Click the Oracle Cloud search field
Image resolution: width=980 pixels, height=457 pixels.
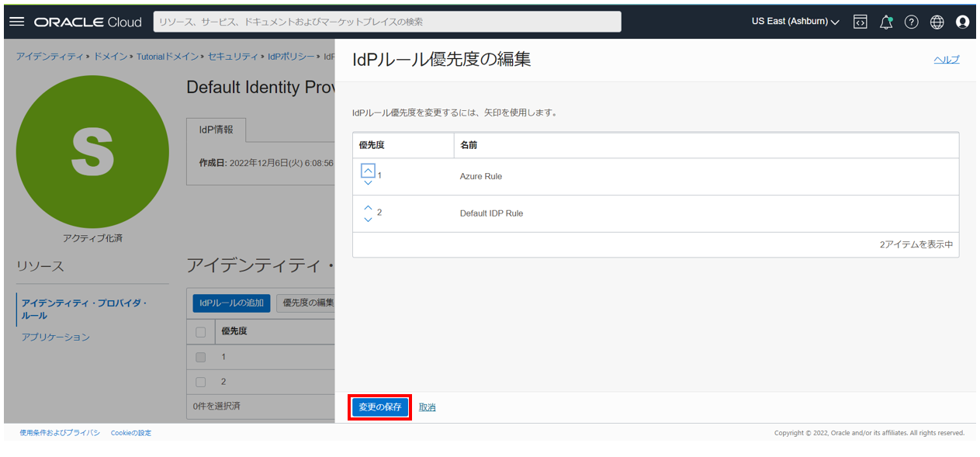coord(386,22)
